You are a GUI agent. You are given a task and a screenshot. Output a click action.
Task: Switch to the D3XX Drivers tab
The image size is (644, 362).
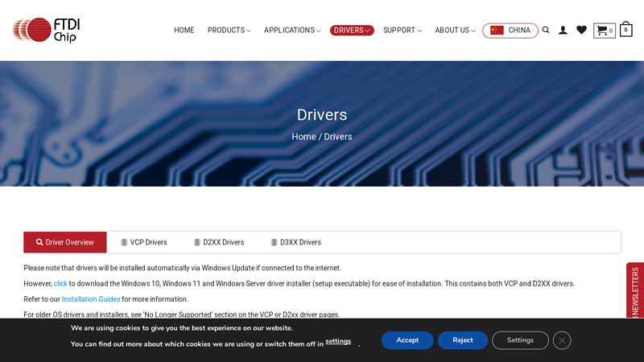[x=295, y=242]
